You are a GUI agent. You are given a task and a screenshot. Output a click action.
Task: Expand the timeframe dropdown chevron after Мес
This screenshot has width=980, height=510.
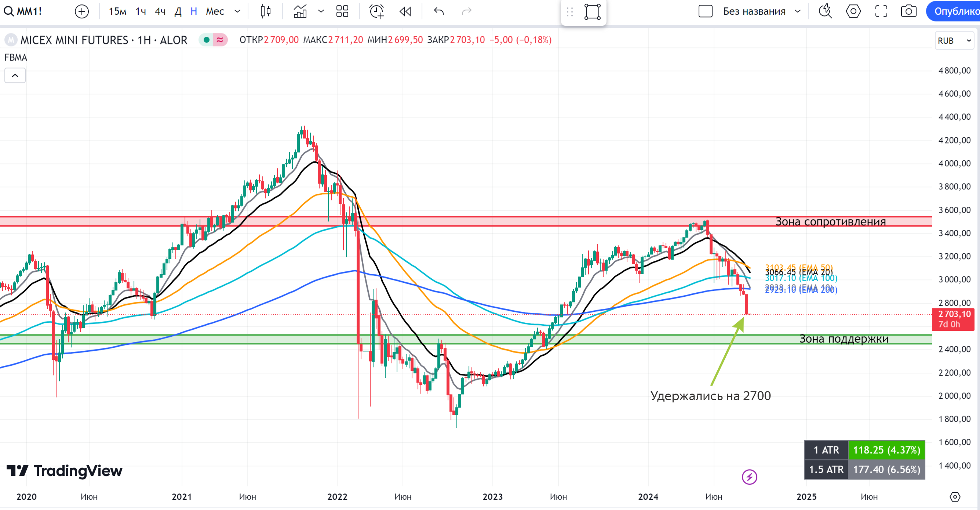[x=237, y=11]
